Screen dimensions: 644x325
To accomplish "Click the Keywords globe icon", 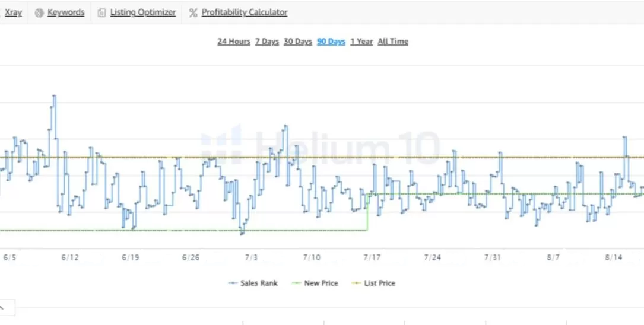I will (x=39, y=12).
